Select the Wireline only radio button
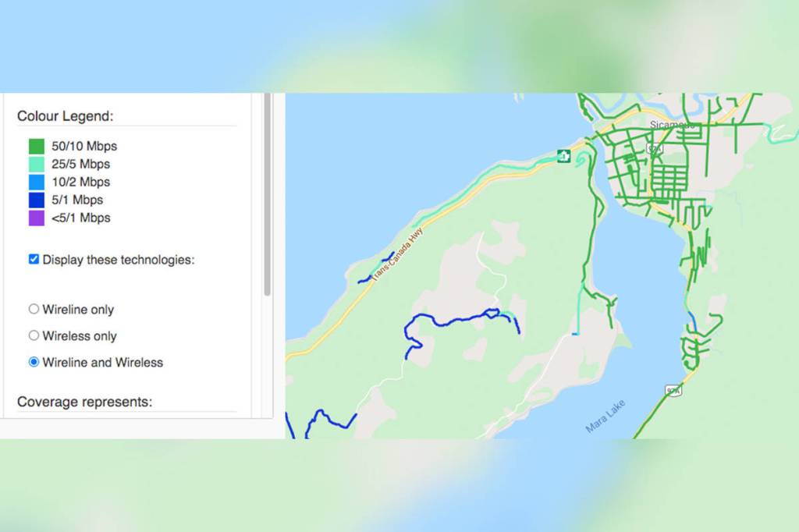Screen dimensions: 799x532 [34, 309]
